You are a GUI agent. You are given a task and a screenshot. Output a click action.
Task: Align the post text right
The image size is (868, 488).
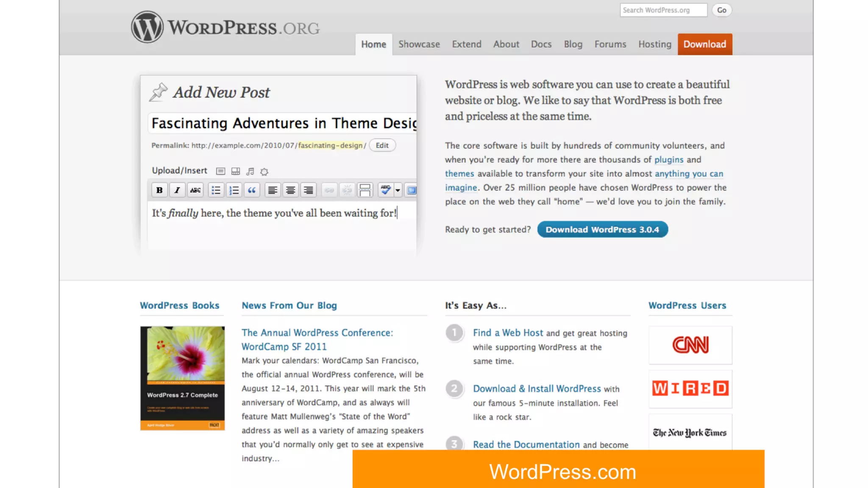coord(308,190)
